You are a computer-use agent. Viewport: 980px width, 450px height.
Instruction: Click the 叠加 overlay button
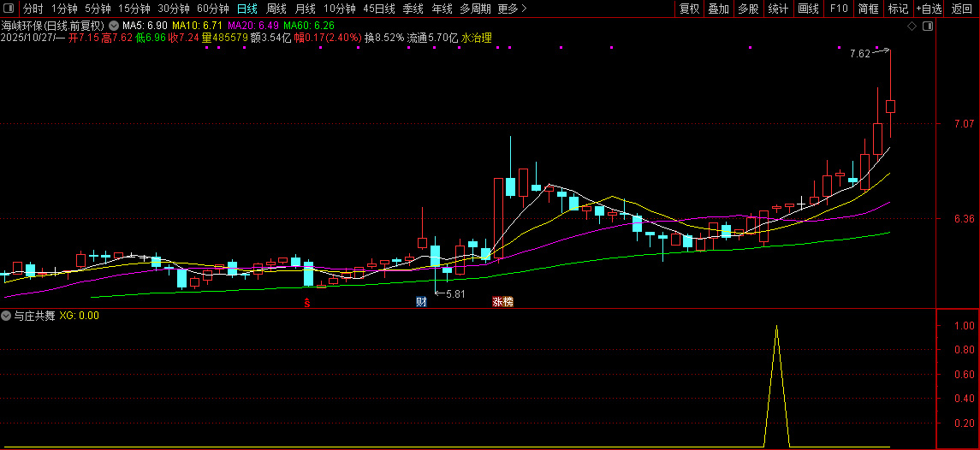click(718, 9)
